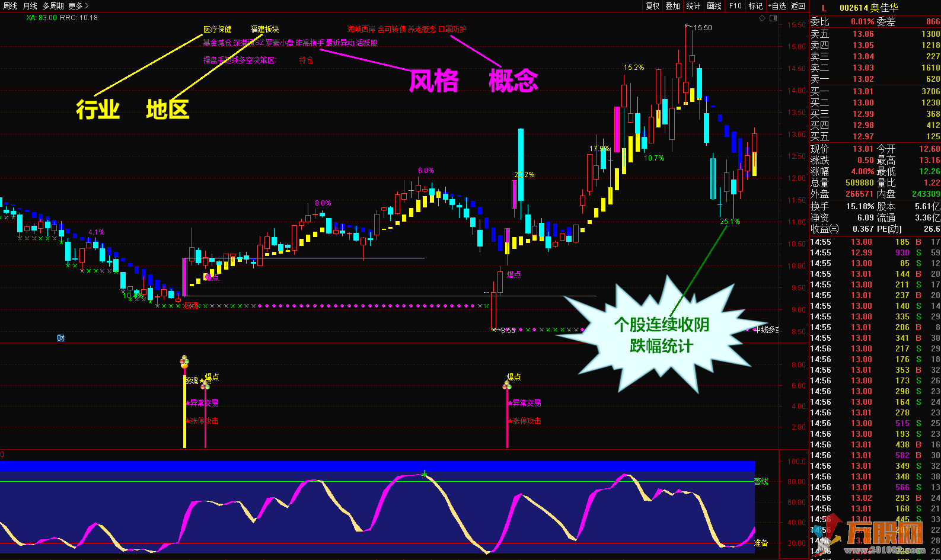This screenshot has height=560, width=941.
Task: Click the 标记 mark button
Action: 755,6
